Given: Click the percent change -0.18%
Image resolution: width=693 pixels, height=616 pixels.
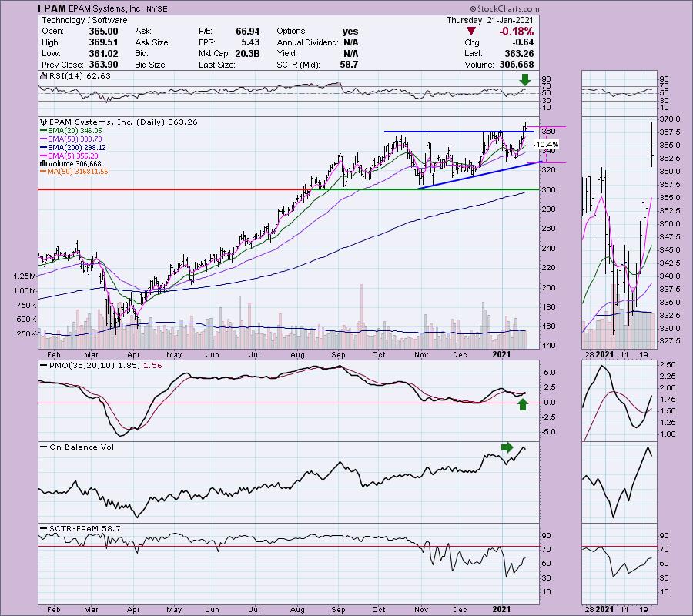Looking at the screenshot, I should tap(516, 32).
